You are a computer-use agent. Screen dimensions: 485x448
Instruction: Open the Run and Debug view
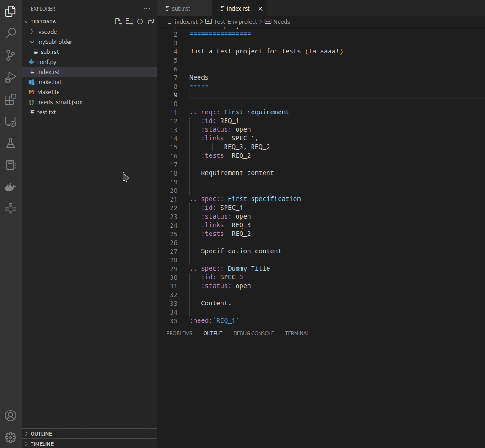[11, 77]
